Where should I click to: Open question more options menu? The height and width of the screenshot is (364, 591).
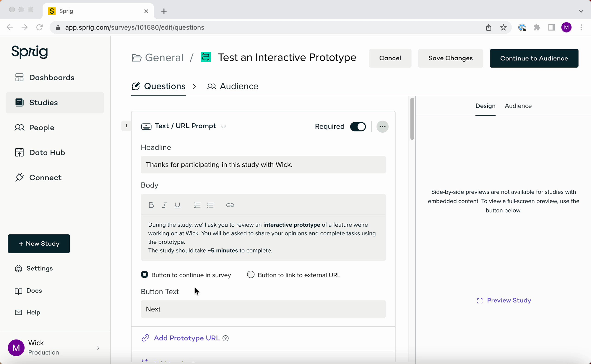point(382,126)
